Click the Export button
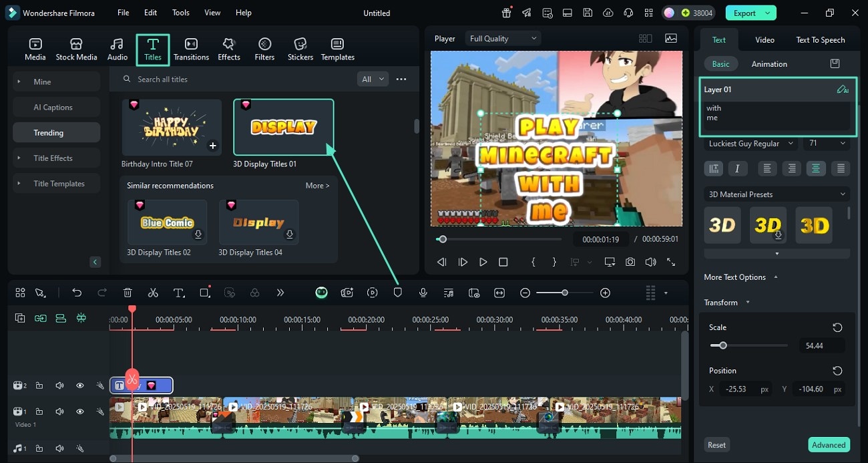Screen dimensions: 868x463 pos(751,13)
